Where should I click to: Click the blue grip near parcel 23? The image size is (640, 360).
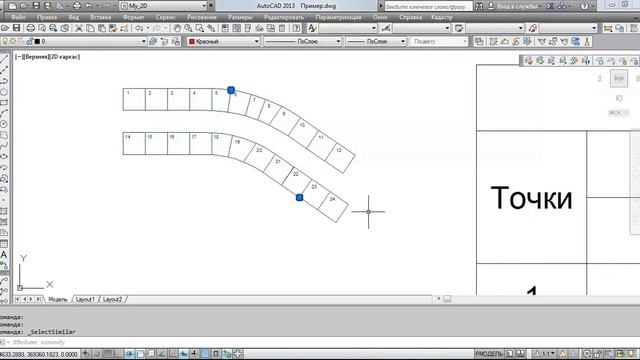click(x=299, y=198)
